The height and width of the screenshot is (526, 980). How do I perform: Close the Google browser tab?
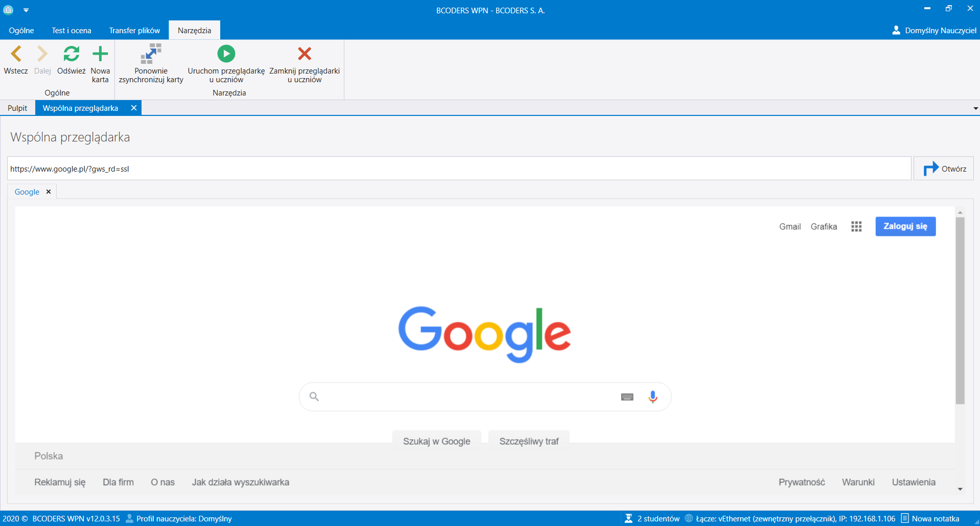(x=49, y=192)
